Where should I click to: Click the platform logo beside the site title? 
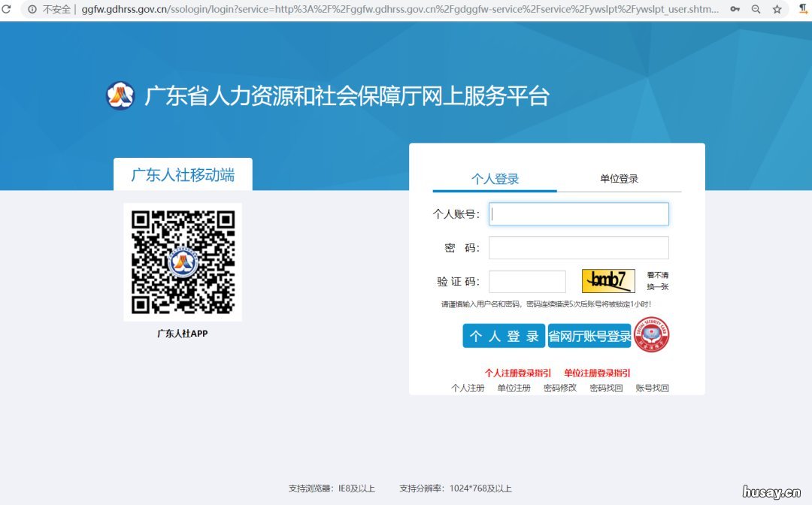pyautogui.click(x=120, y=95)
